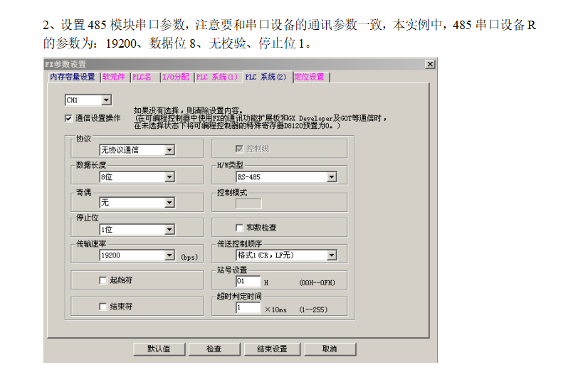This screenshot has height=392, width=583.
Task: Enable the 和数检查 checkbox
Action: pyautogui.click(x=240, y=228)
